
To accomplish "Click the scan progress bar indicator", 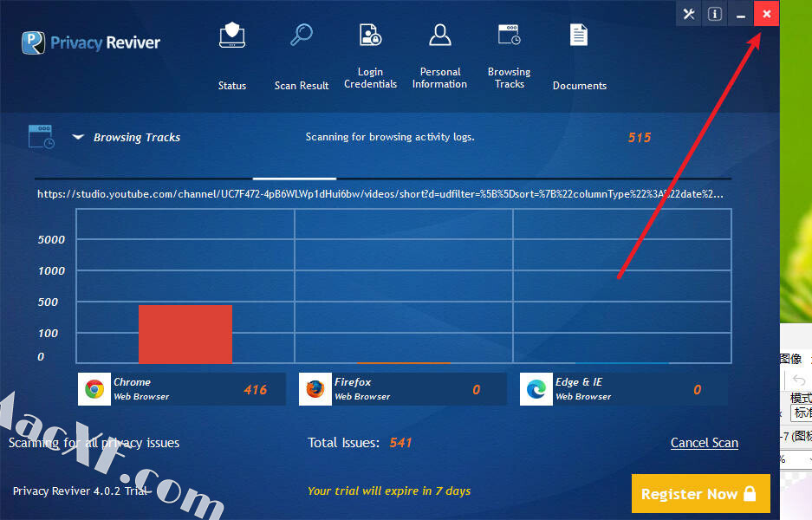I will coord(294,179).
